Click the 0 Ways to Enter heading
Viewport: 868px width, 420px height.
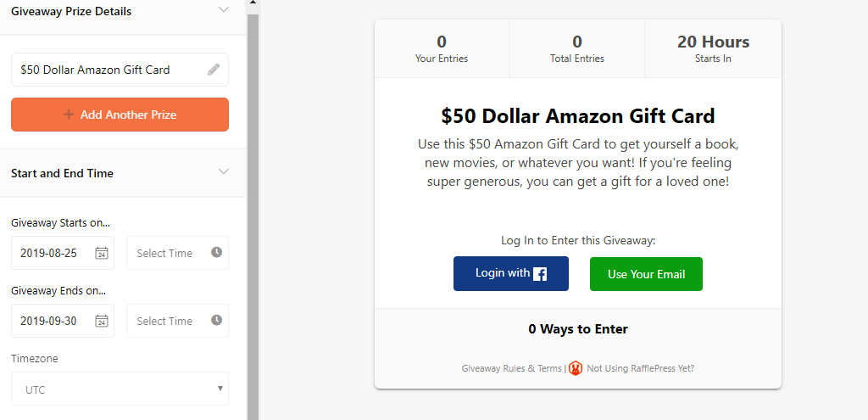[577, 329]
